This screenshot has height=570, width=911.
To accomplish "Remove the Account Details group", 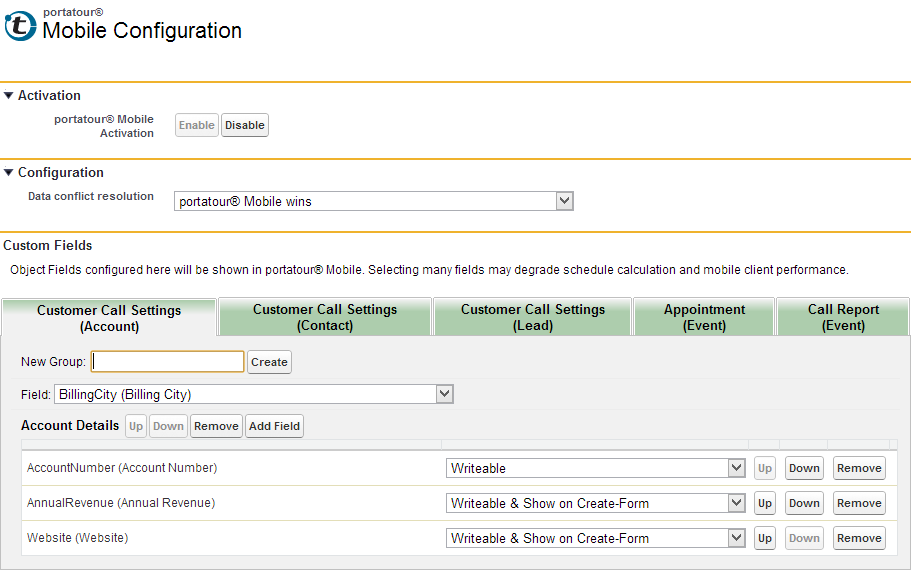I will [x=216, y=426].
